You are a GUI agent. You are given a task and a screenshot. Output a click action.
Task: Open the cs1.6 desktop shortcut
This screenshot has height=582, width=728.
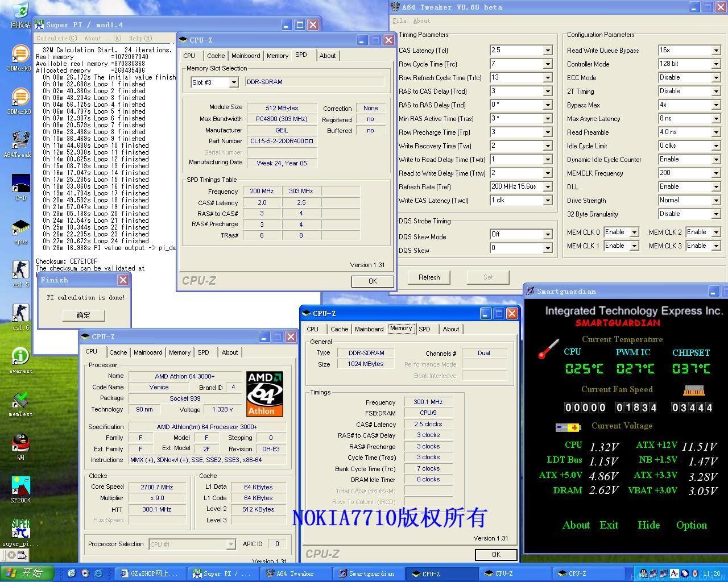(20, 317)
